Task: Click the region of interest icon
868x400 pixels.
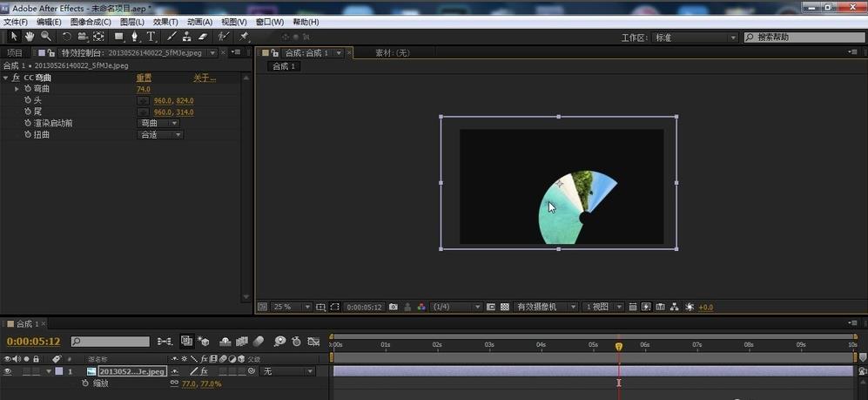Action: 335,307
